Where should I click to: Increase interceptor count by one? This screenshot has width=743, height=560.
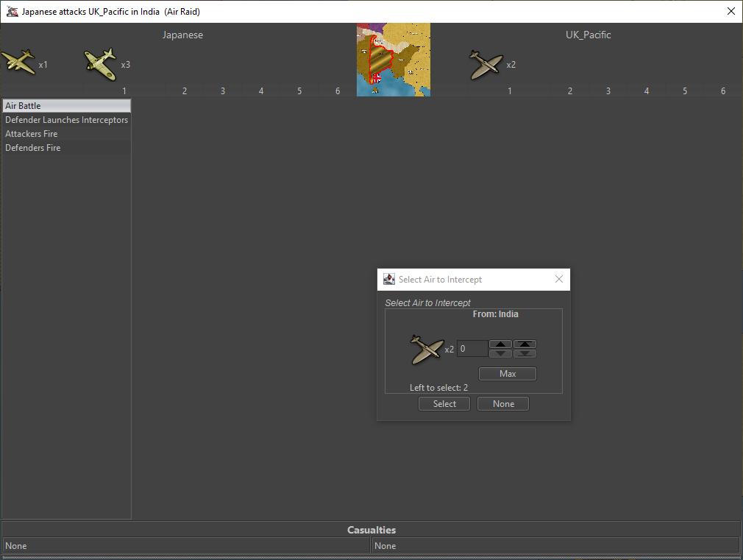pyautogui.click(x=501, y=344)
